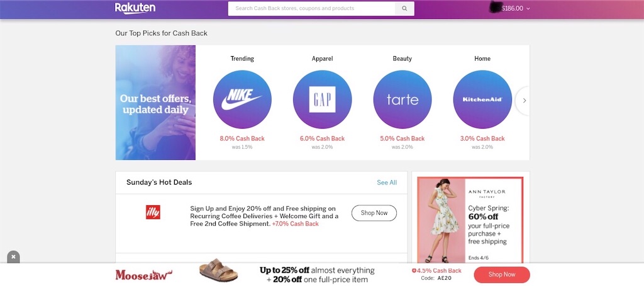Select the Home category label

(x=482, y=59)
